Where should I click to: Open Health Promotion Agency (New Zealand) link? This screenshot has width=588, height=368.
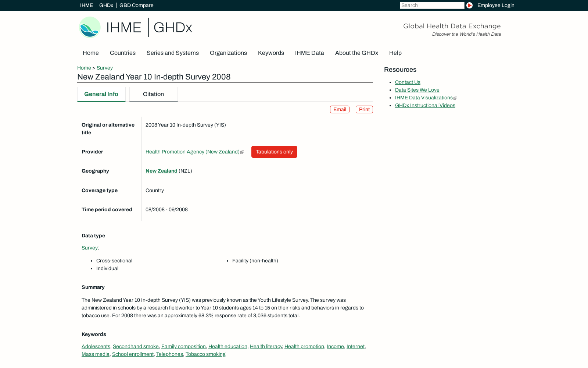(x=193, y=152)
